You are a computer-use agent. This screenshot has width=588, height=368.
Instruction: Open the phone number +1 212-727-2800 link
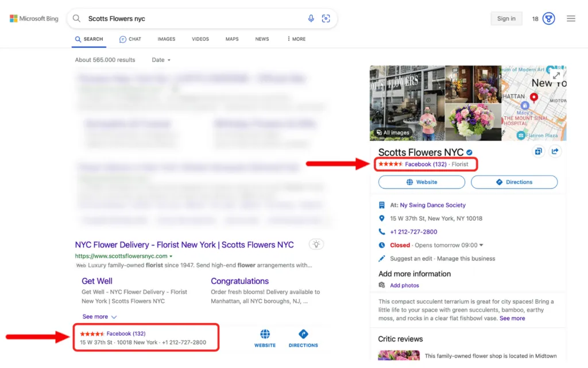tap(413, 232)
